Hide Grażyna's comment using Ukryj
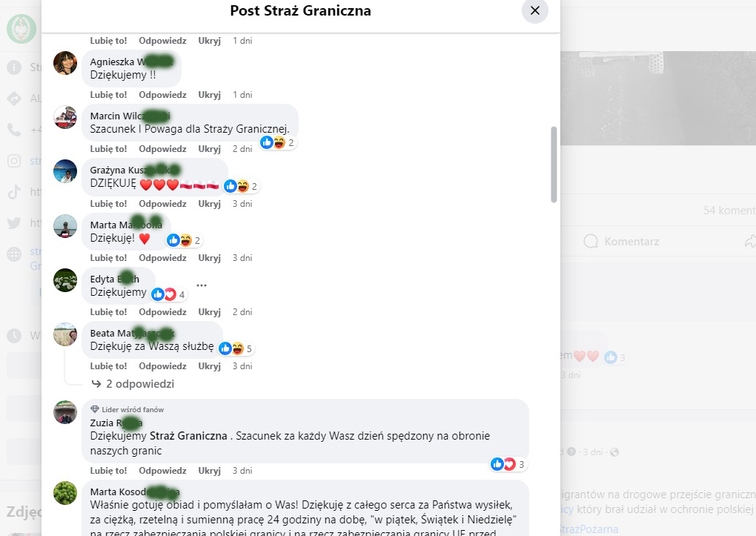This screenshot has height=536, width=756. point(209,204)
